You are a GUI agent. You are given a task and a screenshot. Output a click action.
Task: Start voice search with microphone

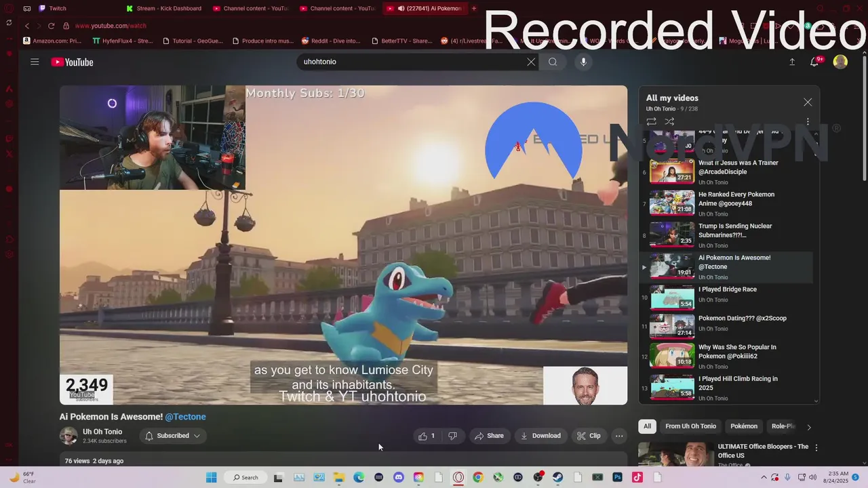tap(583, 62)
